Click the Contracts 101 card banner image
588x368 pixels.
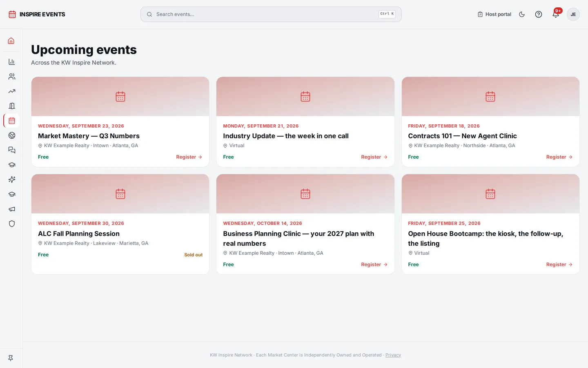click(x=490, y=96)
